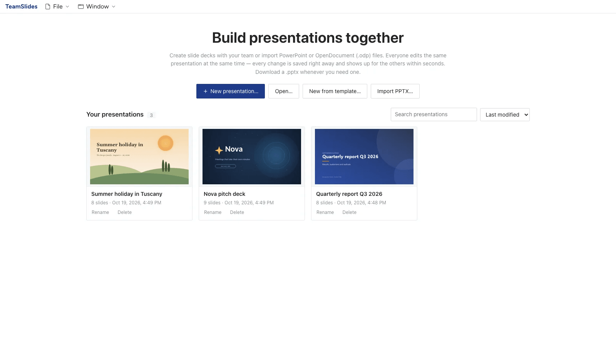Open Quarterly report Q3 2026 thumbnail
The height and width of the screenshot is (364, 616).
point(364,157)
